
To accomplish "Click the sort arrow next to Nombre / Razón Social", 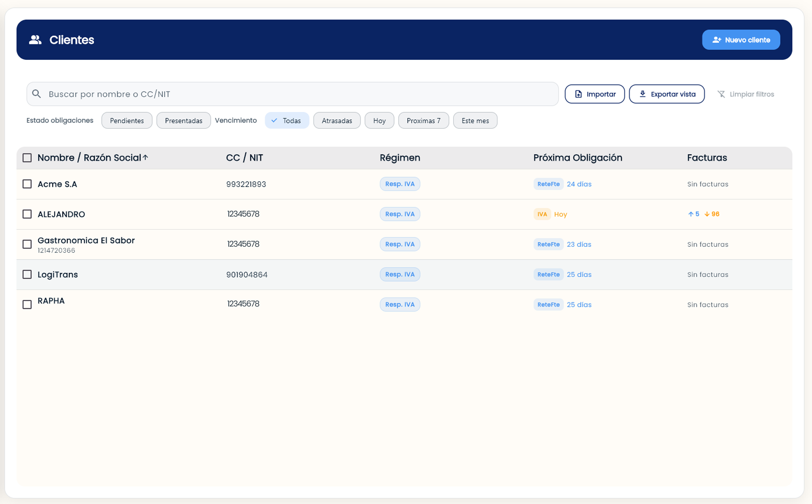I will 145,157.
